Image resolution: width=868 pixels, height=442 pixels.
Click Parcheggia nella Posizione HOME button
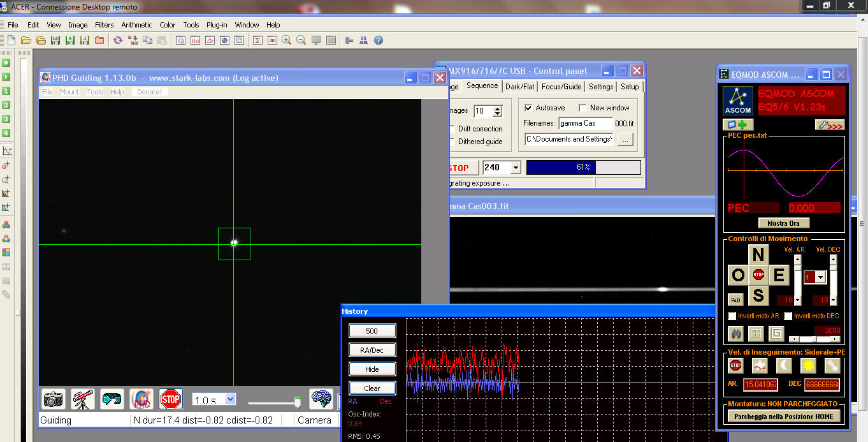783,416
